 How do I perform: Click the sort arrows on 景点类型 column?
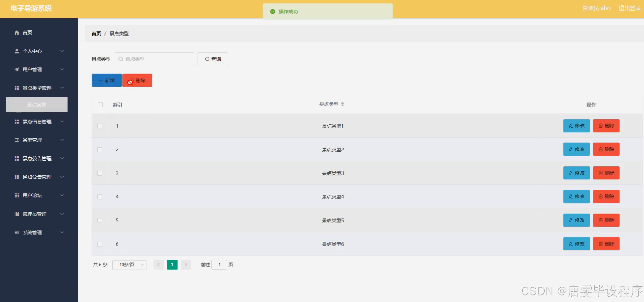pyautogui.click(x=342, y=104)
